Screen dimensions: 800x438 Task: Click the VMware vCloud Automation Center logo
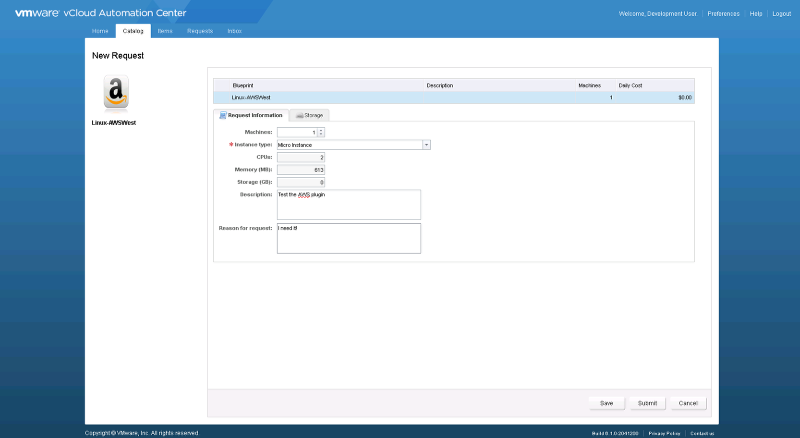coord(101,13)
